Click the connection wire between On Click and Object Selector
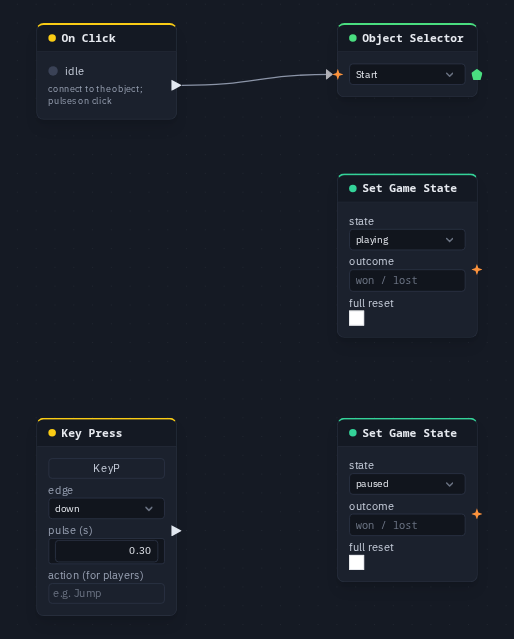 (253, 80)
